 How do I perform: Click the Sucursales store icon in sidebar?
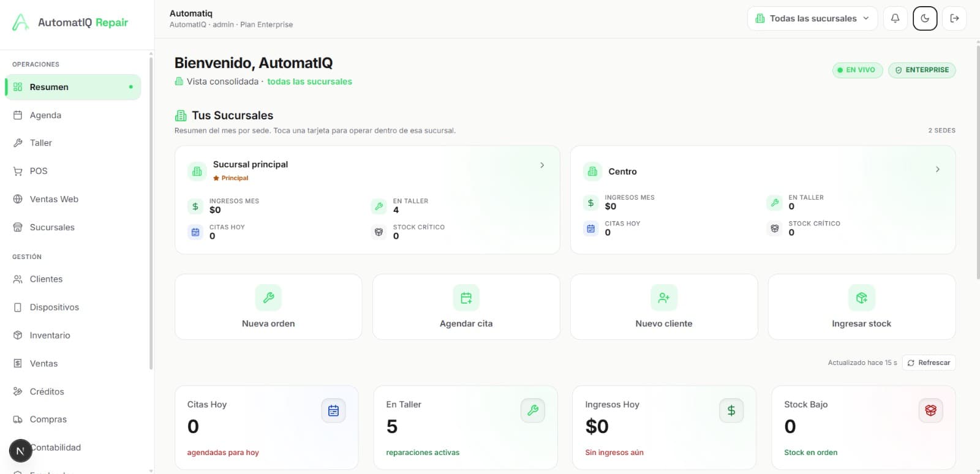[18, 227]
